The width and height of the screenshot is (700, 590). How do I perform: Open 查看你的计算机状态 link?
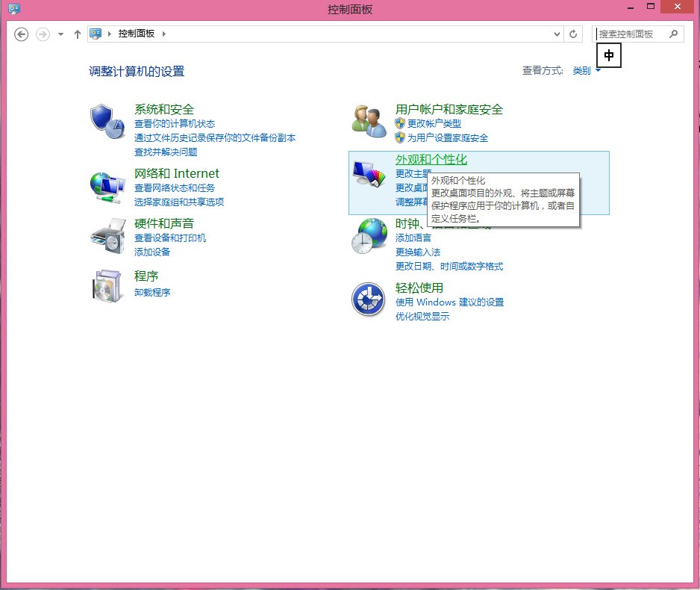click(x=174, y=124)
